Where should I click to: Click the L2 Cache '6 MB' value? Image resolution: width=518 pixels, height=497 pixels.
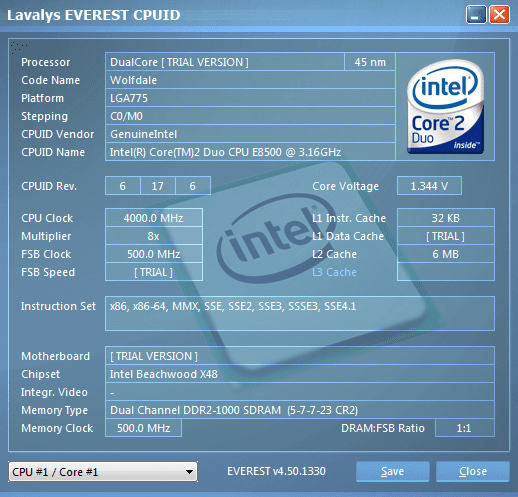(446, 254)
